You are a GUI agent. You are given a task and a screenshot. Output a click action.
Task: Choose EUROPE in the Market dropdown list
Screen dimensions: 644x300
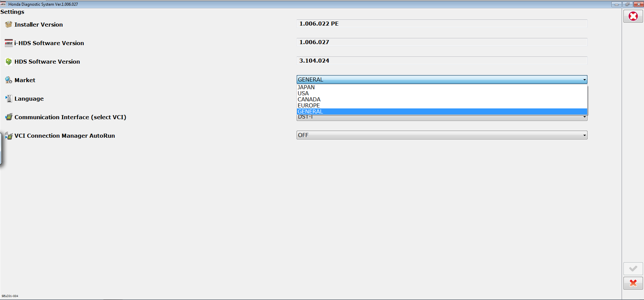click(x=308, y=105)
